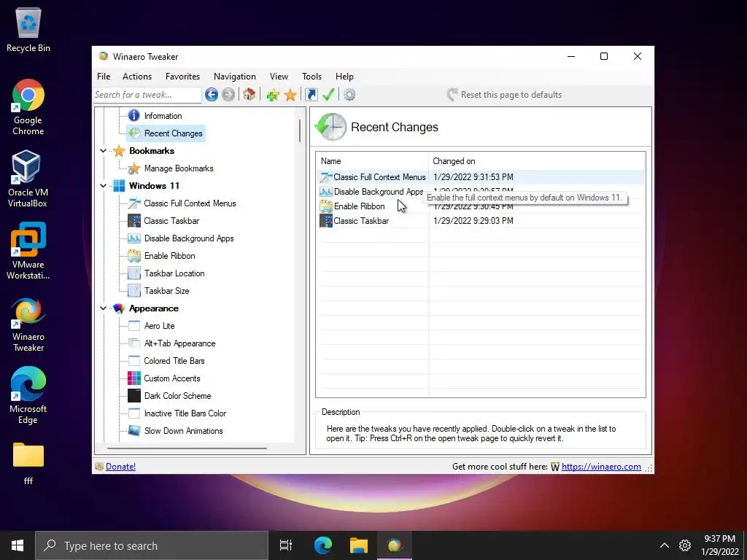Go to Home page via house icon
747x560 pixels.
[x=249, y=94]
